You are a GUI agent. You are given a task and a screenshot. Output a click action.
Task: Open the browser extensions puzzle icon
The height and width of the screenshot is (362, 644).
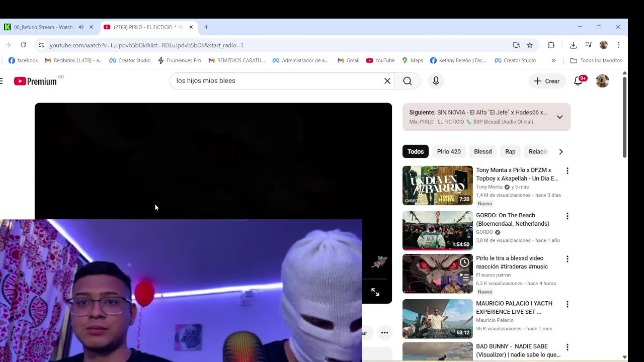tap(551, 45)
